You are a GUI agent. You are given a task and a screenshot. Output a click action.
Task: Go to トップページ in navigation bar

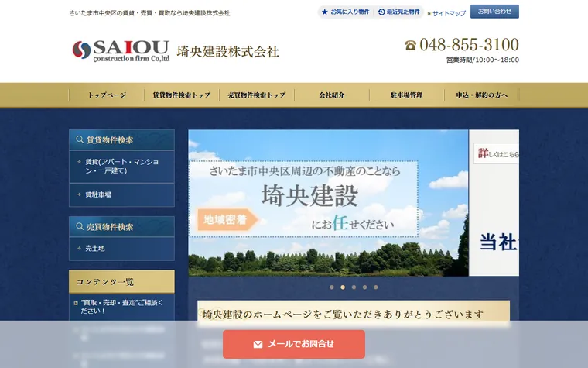[107, 95]
